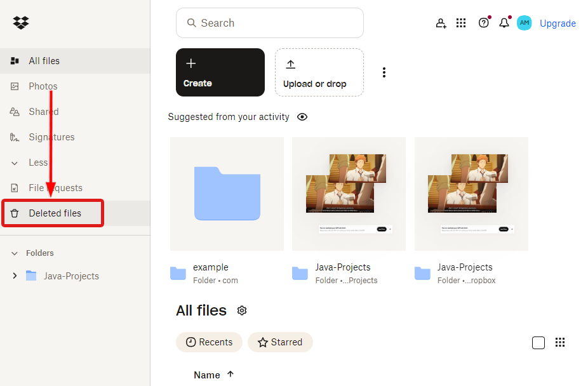Click the Dropbox logo icon
The height and width of the screenshot is (386, 588).
[x=20, y=23]
